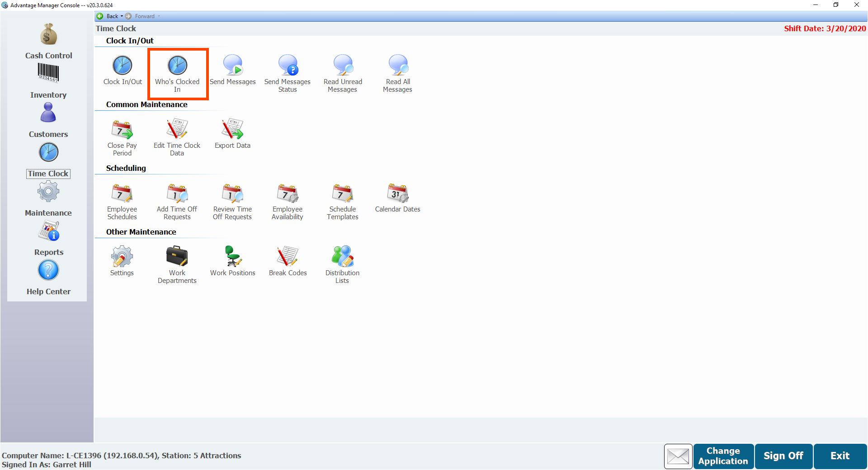Click the envelope mail button

(678, 456)
